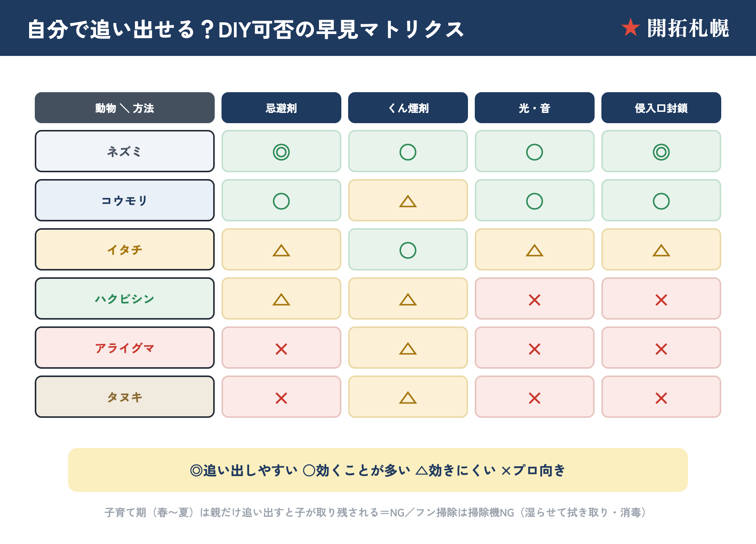Select the 侵入口封鎖 column header
Viewport: 756px width, 544px height.
point(661,108)
